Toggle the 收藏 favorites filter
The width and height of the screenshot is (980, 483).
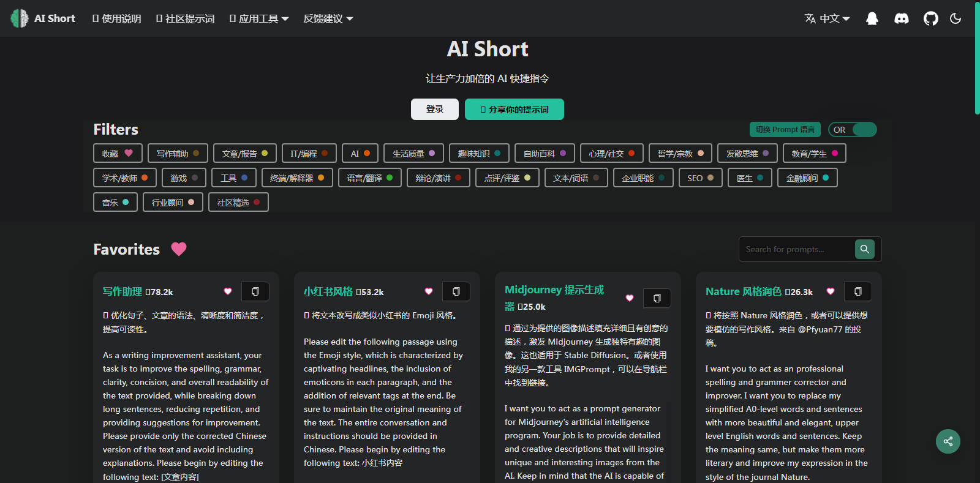tap(118, 153)
